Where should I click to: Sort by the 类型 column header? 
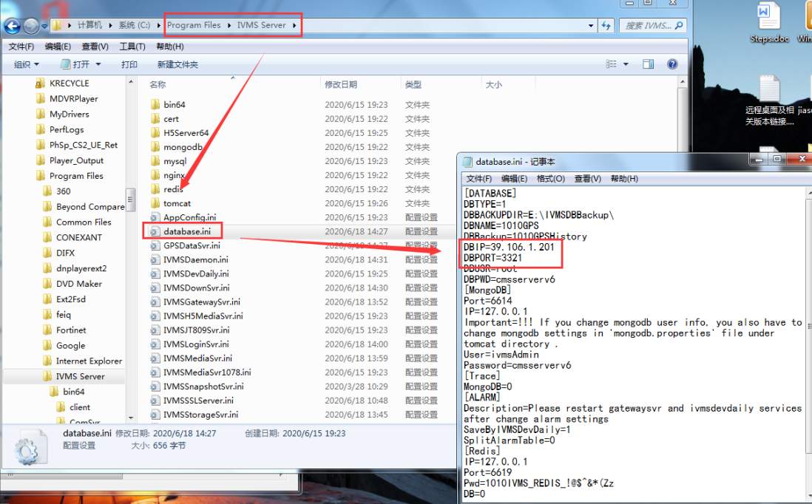(413, 84)
